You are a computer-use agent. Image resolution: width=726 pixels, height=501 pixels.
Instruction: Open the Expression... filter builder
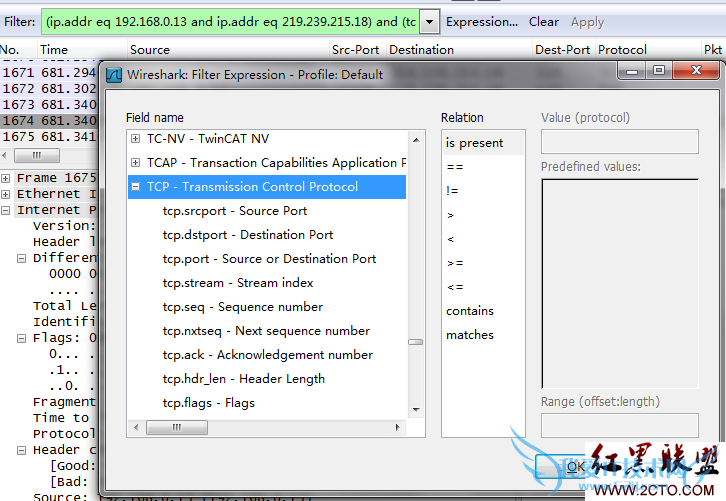[482, 22]
